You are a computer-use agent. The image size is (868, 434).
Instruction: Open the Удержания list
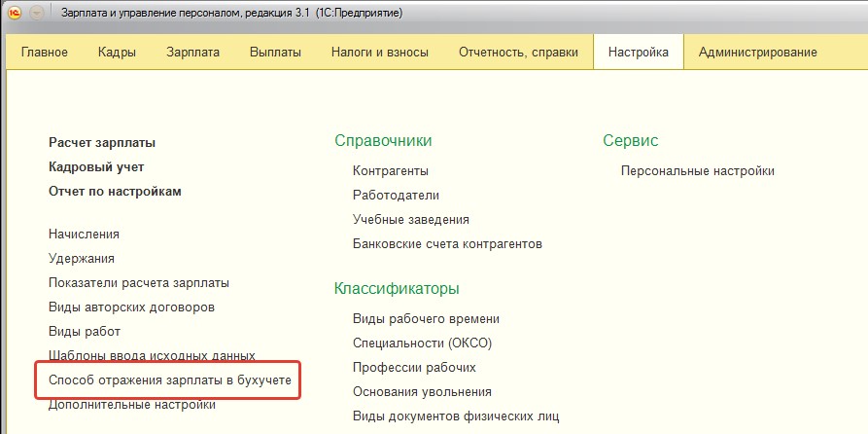coord(82,258)
